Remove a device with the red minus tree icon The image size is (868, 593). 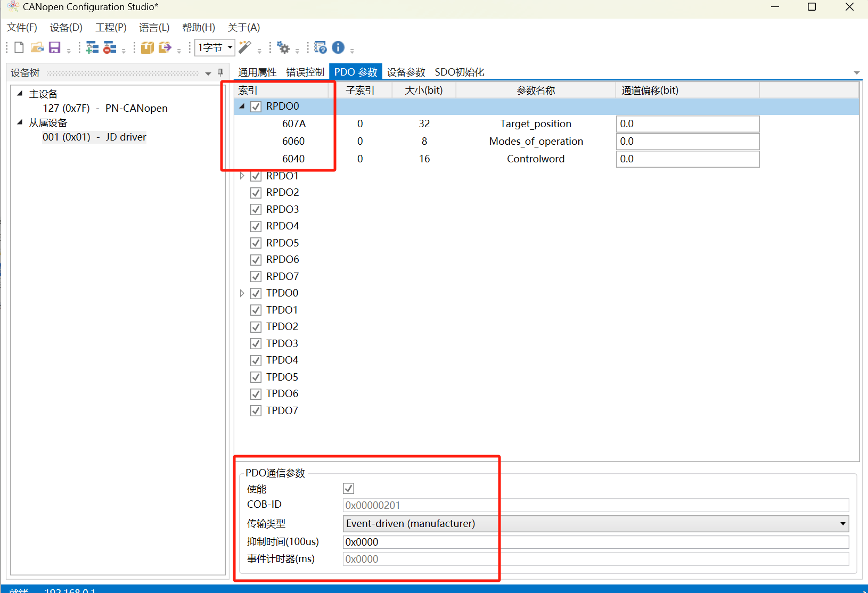(x=110, y=47)
